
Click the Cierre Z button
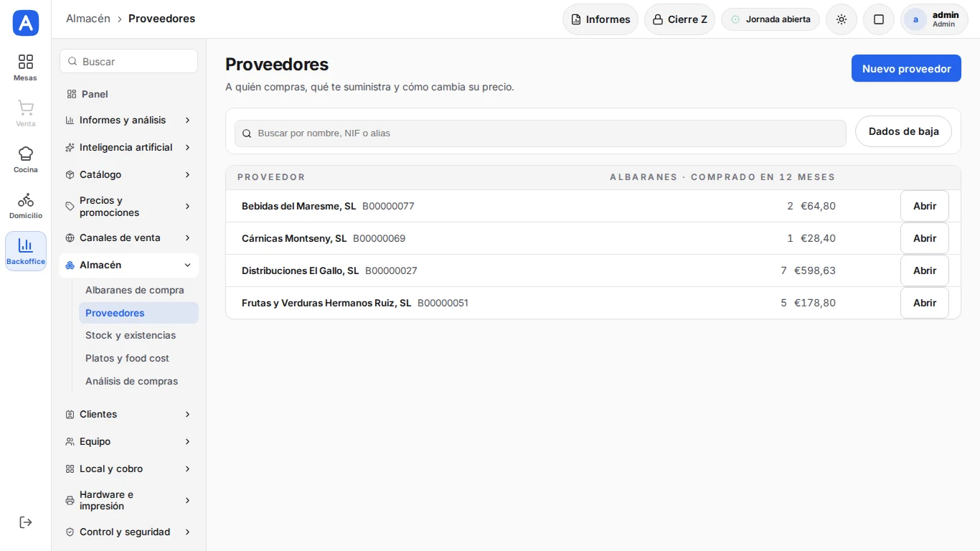679,19
